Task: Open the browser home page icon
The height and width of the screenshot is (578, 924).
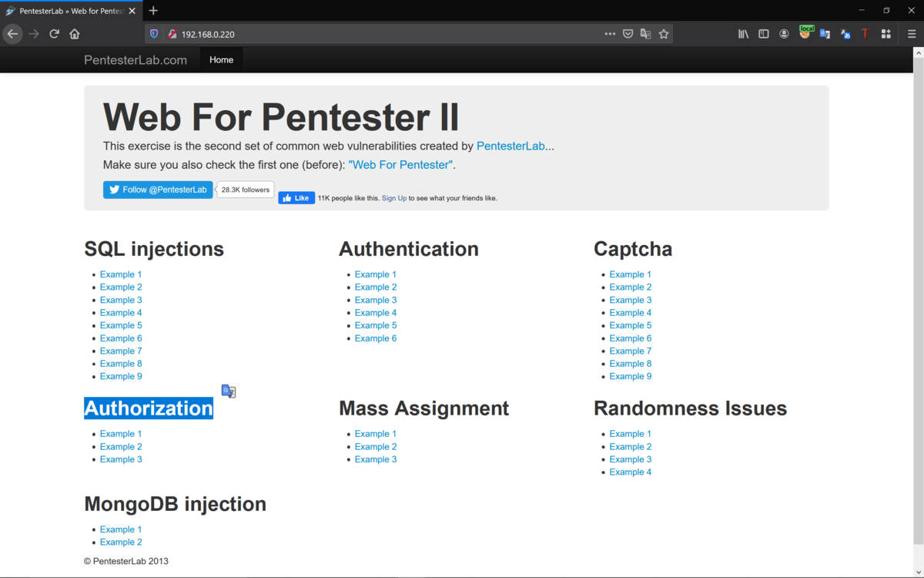Action: pyautogui.click(x=75, y=34)
